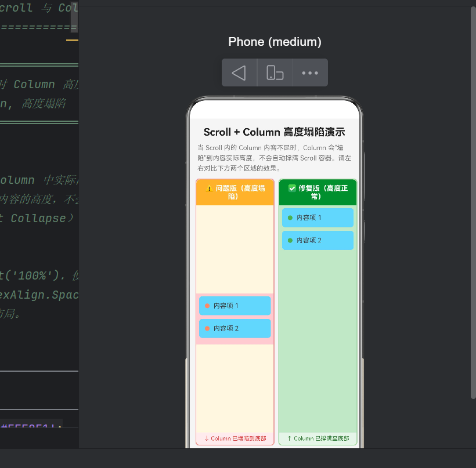
Task: Click the rotate device icon
Action: [275, 73]
